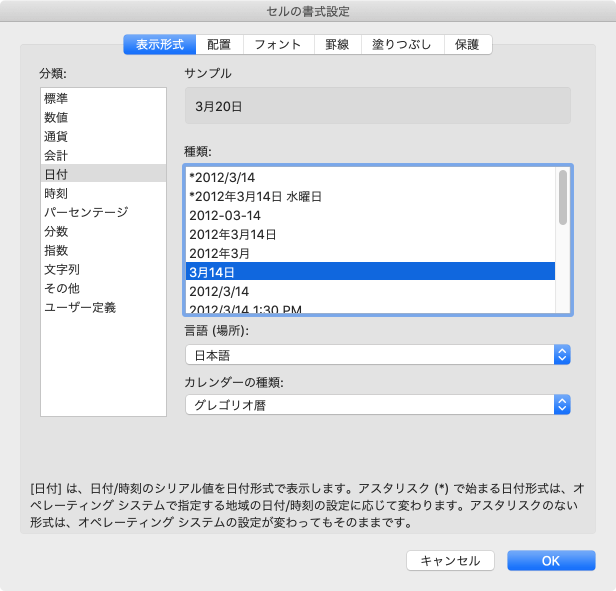Image resolution: width=616 pixels, height=591 pixels.
Task: Pick the 時刻 category
Action: [56, 194]
